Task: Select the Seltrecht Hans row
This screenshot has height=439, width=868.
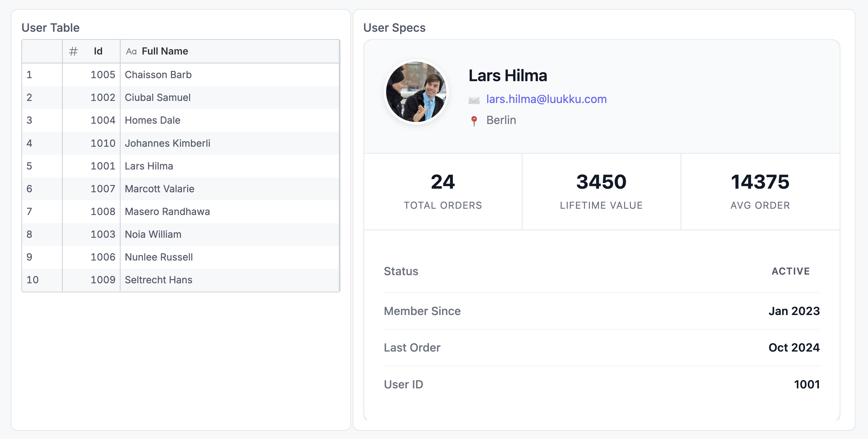Action: coord(158,279)
